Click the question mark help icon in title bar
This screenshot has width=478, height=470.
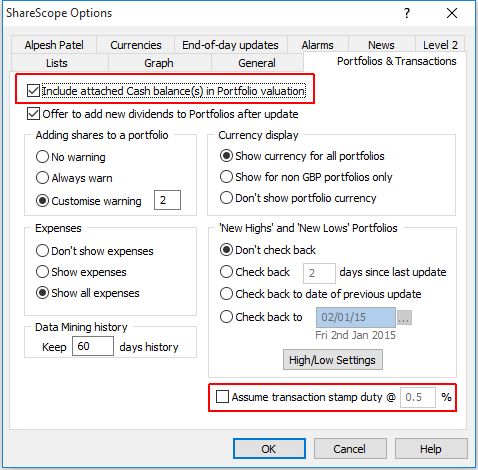click(407, 13)
